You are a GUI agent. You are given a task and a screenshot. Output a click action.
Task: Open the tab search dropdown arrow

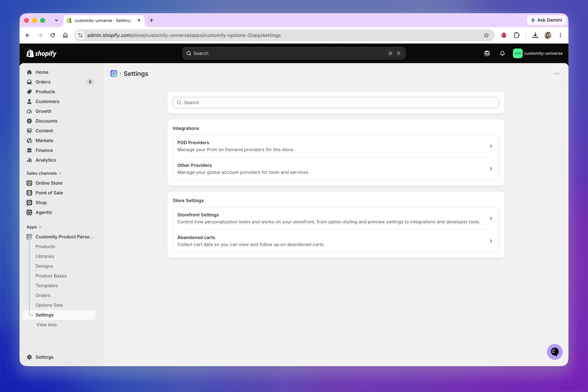click(57, 20)
